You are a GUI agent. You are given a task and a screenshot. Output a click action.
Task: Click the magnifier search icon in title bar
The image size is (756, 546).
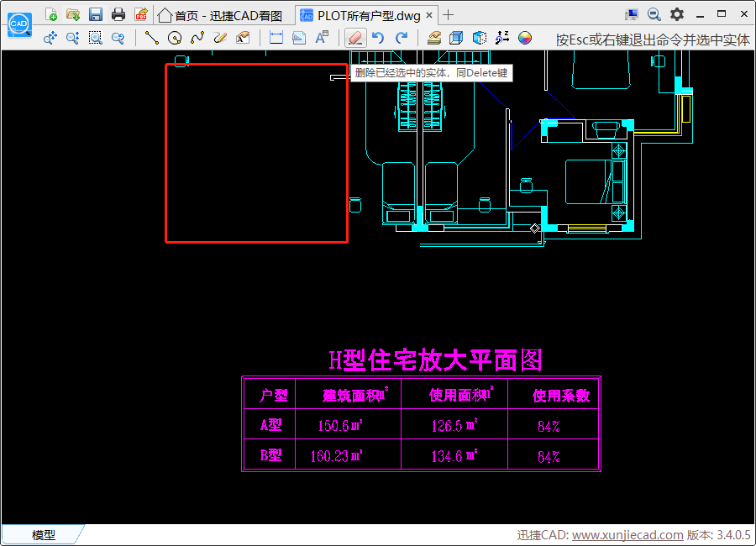click(x=654, y=14)
